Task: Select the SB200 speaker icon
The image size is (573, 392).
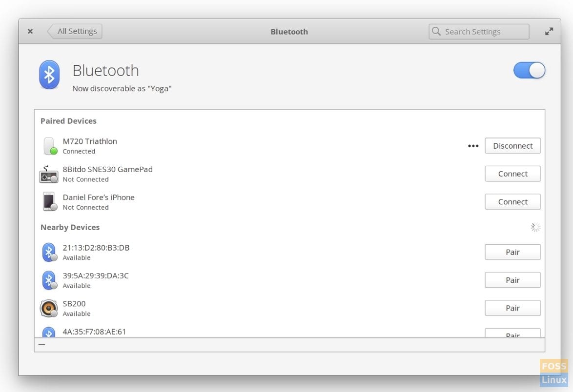Action: click(49, 309)
